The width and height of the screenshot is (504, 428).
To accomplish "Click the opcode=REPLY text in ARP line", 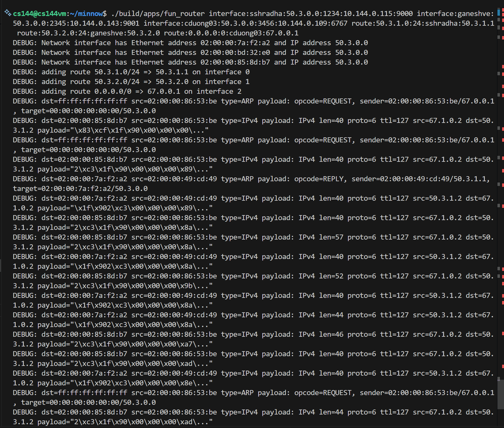I will tap(319, 179).
